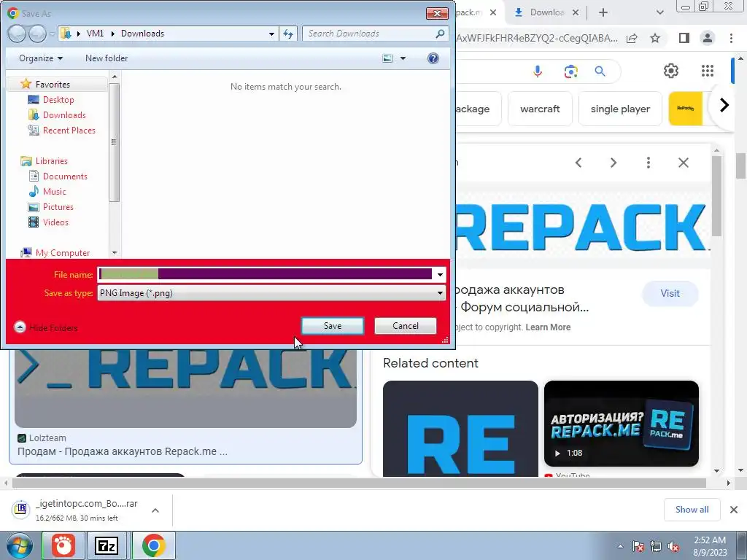This screenshot has height=560, width=747.
Task: Open the Lolzteam Repack image result
Action: (x=185, y=388)
